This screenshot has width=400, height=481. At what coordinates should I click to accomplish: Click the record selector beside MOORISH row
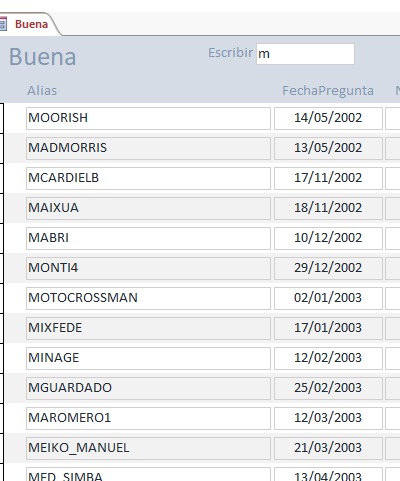click(x=2, y=118)
